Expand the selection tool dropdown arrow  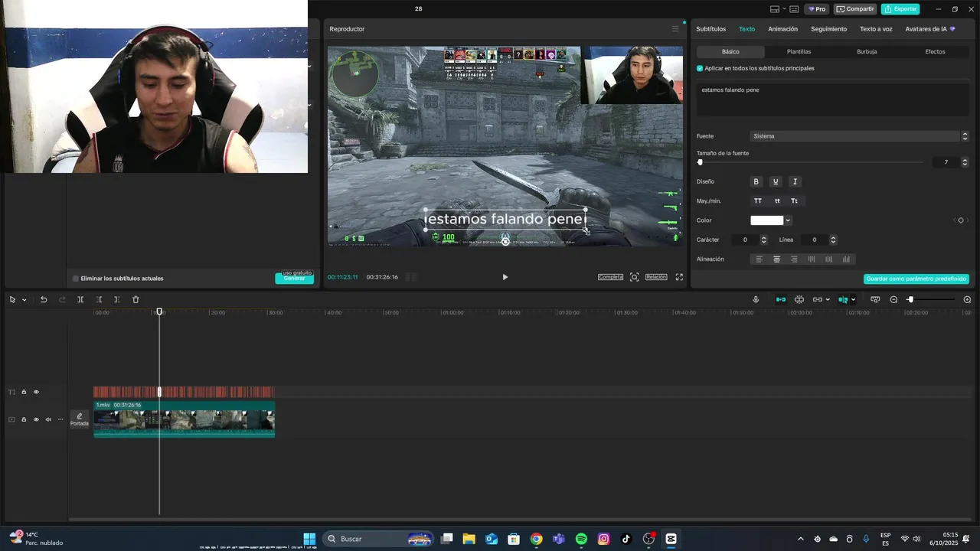24,300
